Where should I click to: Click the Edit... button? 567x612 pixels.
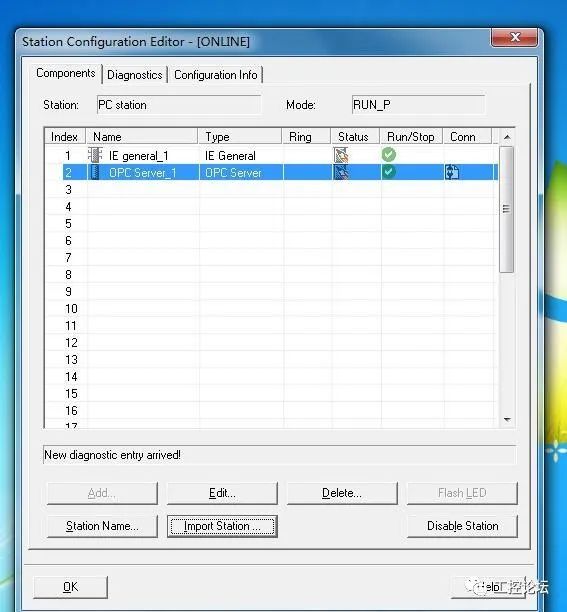pyautogui.click(x=222, y=493)
